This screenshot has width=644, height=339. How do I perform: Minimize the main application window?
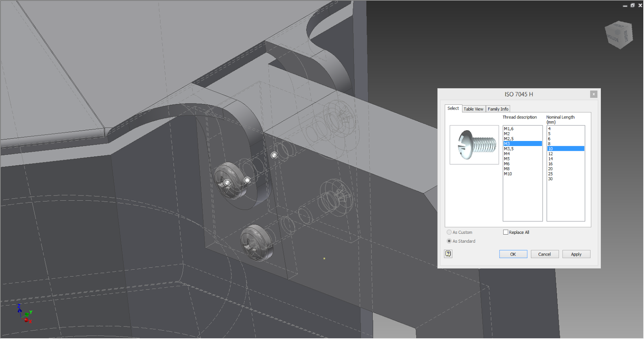625,6
